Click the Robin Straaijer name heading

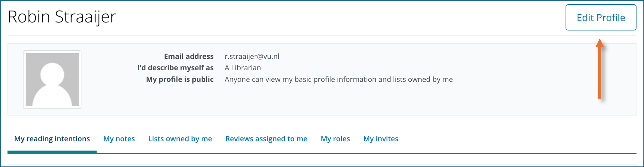(62, 17)
